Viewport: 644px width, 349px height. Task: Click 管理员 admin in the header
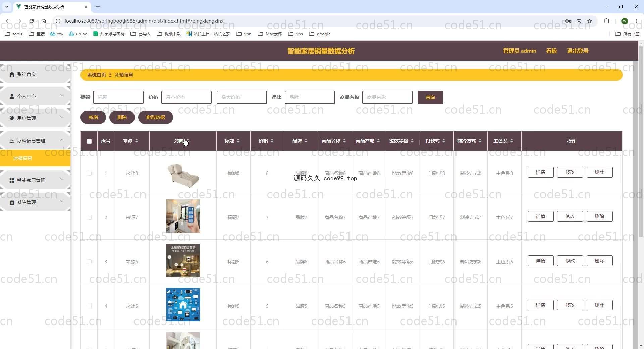pos(520,51)
